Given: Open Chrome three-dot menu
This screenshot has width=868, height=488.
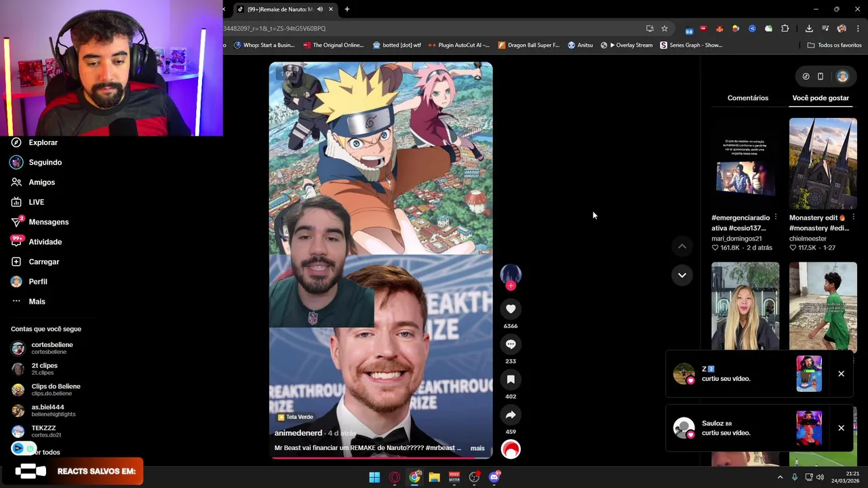Looking at the screenshot, I should pos(858,28).
